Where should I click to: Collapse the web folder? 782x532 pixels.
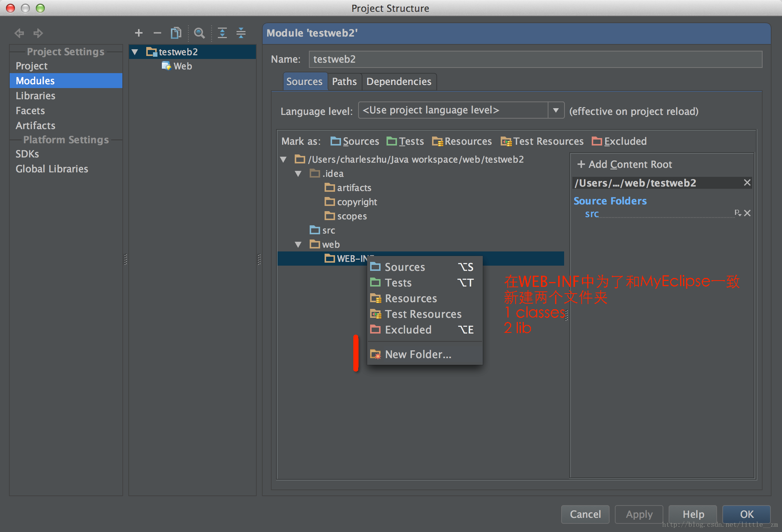[298, 245]
